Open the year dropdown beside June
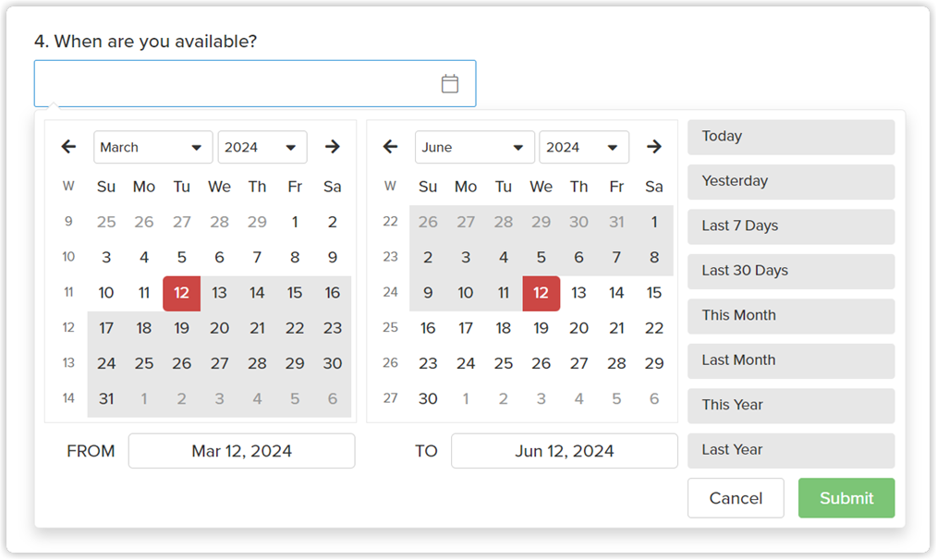This screenshot has width=937, height=560. pyautogui.click(x=584, y=147)
